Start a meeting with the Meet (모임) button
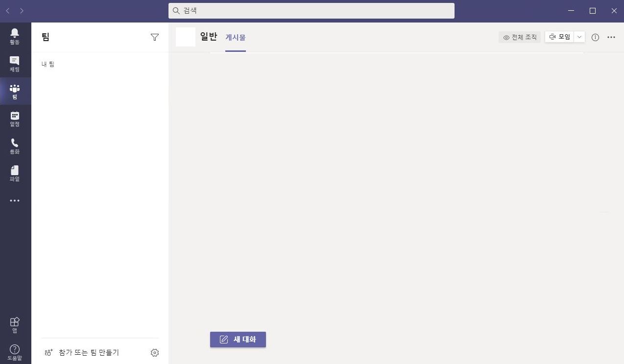The image size is (624, 364). click(x=559, y=37)
